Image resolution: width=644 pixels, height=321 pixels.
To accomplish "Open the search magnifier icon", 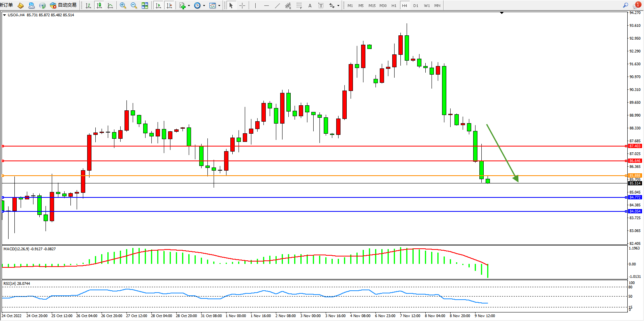I will [625, 5].
